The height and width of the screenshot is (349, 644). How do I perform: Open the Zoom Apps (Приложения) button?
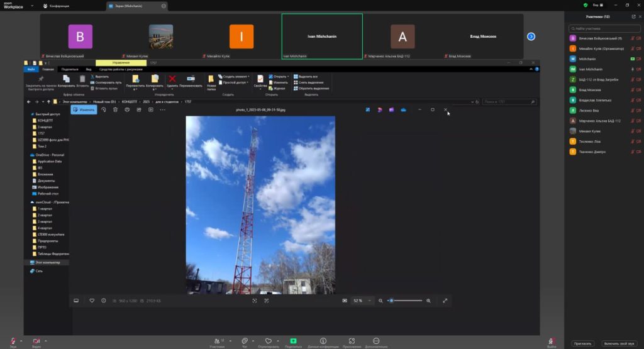tap(352, 340)
